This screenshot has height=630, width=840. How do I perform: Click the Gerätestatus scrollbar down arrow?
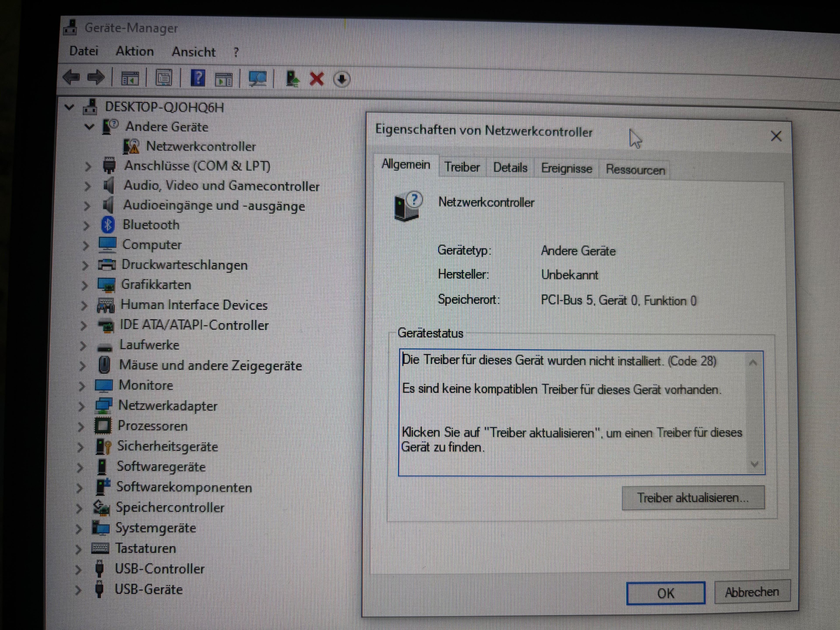[x=754, y=464]
